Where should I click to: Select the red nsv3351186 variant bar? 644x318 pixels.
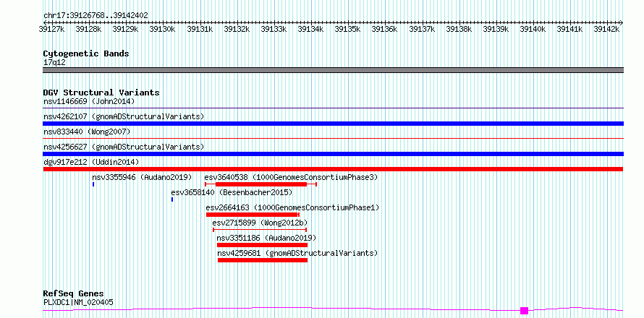[x=262, y=245]
